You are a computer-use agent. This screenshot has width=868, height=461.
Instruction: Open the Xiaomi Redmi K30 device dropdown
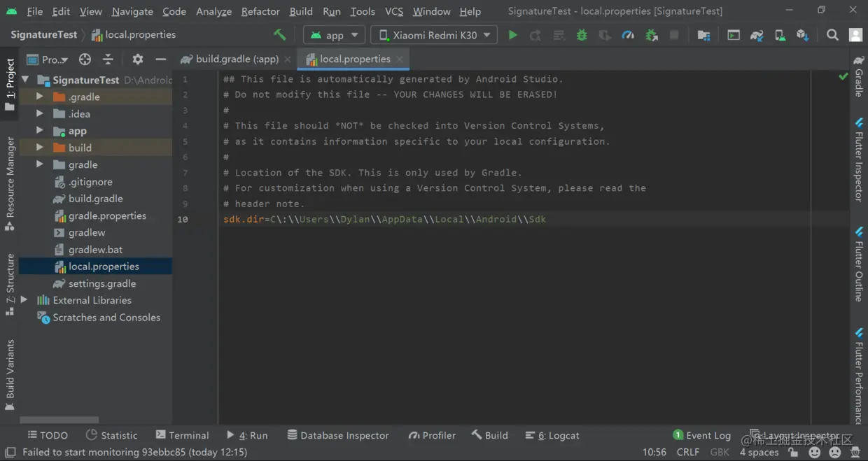(434, 35)
